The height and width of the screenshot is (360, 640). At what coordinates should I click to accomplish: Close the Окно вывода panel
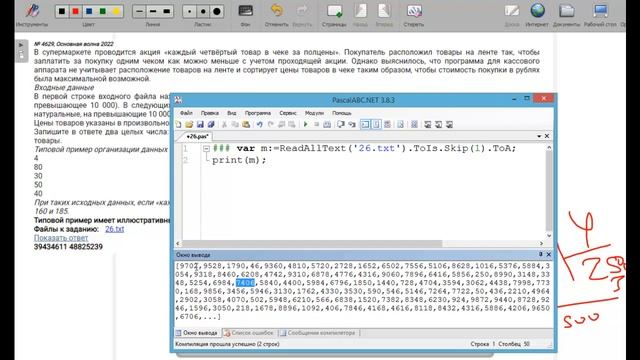[549, 254]
